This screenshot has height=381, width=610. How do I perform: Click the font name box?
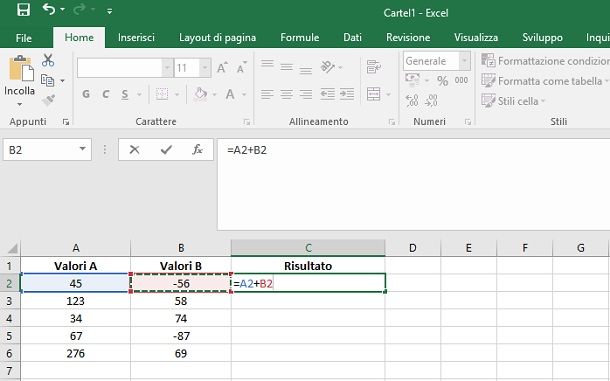pyautogui.click(x=120, y=68)
